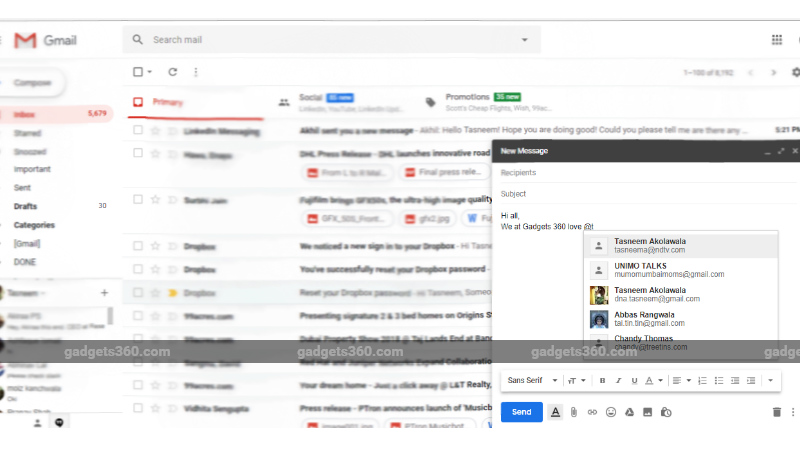Image resolution: width=800 pixels, height=450 pixels.
Task: Open the text size dropdown
Action: [x=577, y=381]
